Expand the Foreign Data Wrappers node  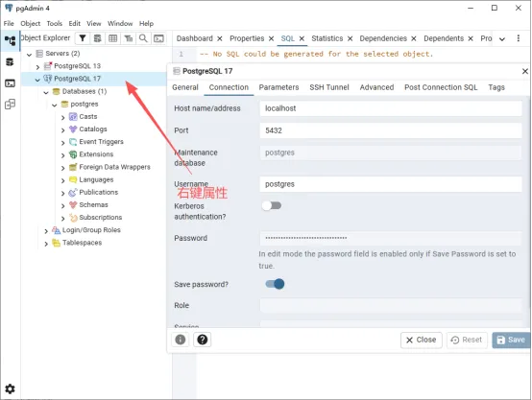62,168
